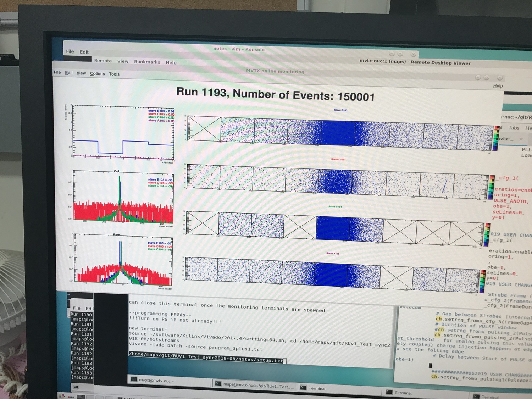Click the 'Strobe Frame' text in right terminal
Screen dimensions: 532x399
tap(507, 295)
